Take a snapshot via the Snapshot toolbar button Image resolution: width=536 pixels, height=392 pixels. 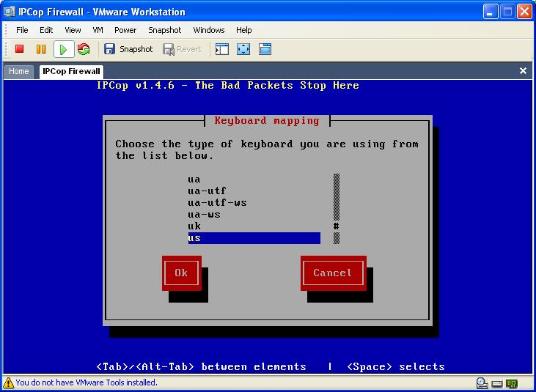[128, 49]
